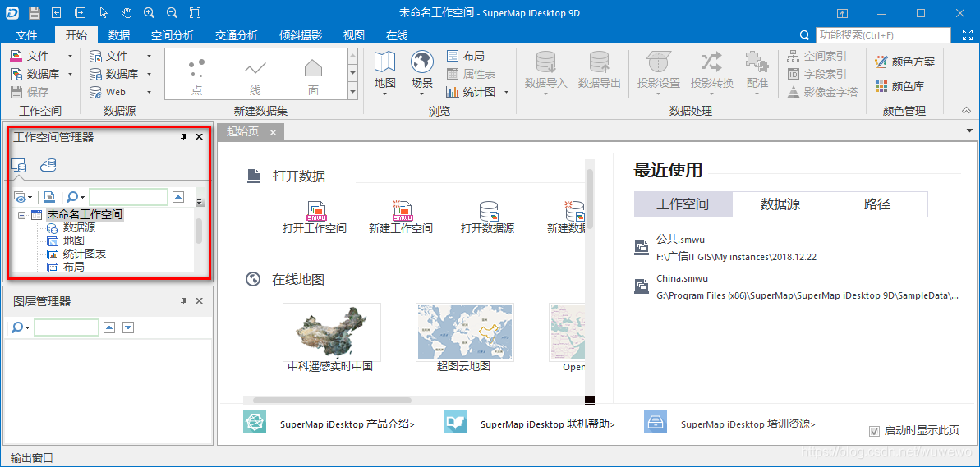Choose 线 line dataset type
Viewport: 980px width, 467px height.
(x=255, y=76)
